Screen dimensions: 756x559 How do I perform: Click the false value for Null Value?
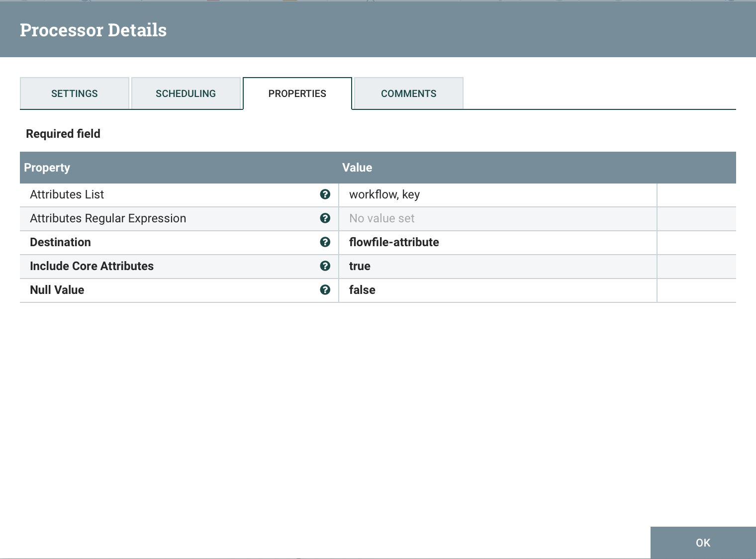pyautogui.click(x=497, y=290)
